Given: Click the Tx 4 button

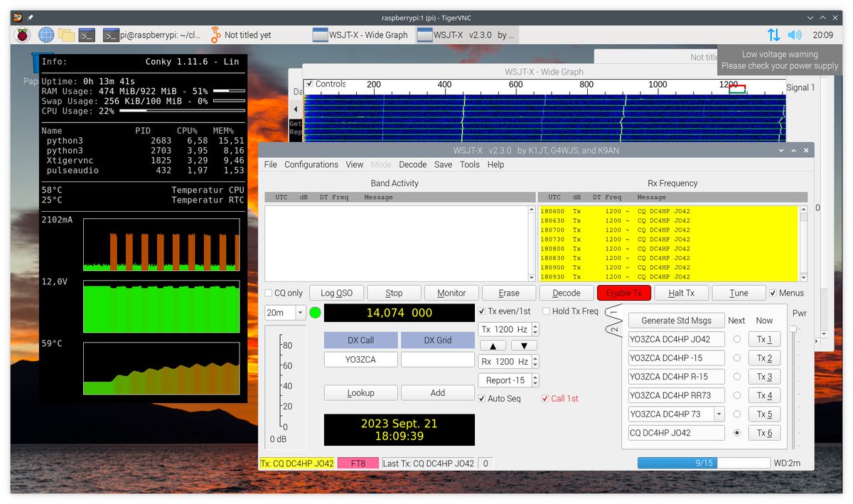Looking at the screenshot, I should click(765, 395).
